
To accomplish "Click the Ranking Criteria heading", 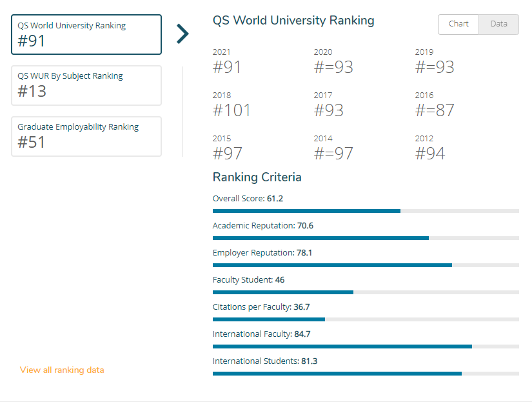I will click(257, 177).
